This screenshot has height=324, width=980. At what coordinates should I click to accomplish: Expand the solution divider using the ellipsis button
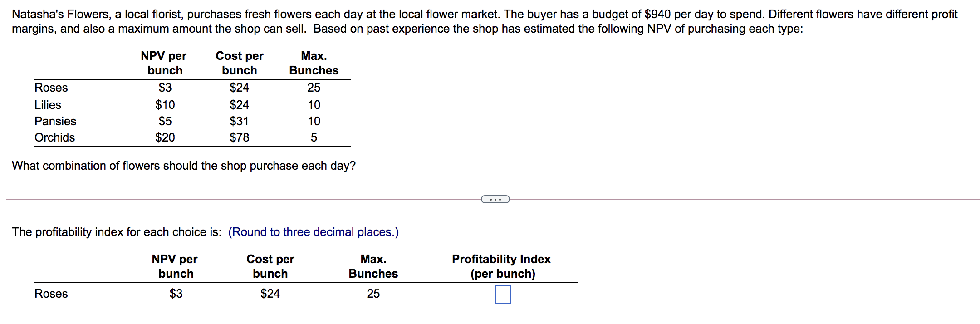494,198
